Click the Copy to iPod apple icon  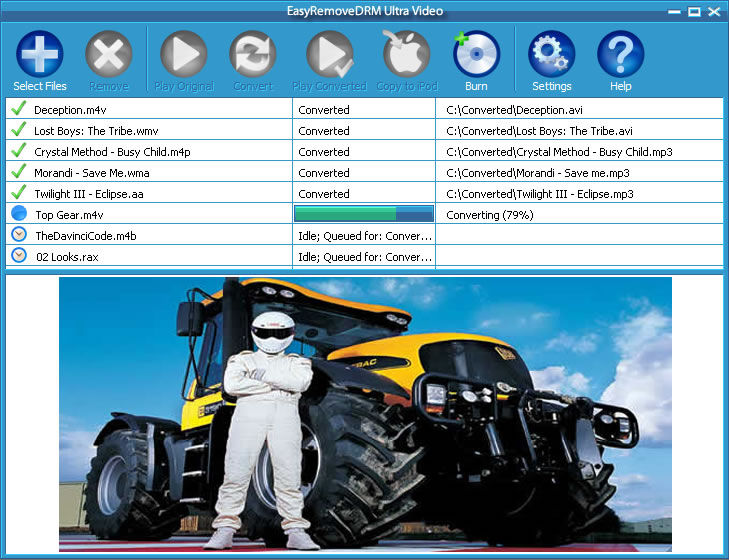pos(406,54)
